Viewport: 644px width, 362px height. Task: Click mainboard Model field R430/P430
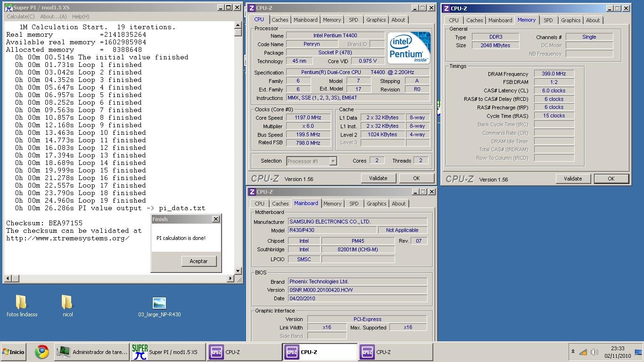pos(332,230)
